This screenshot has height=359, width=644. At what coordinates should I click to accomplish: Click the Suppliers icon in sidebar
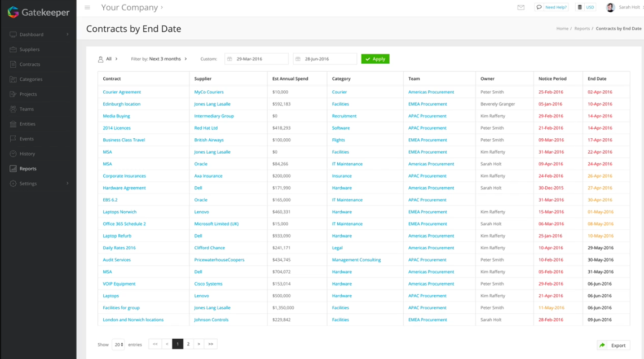13,49
